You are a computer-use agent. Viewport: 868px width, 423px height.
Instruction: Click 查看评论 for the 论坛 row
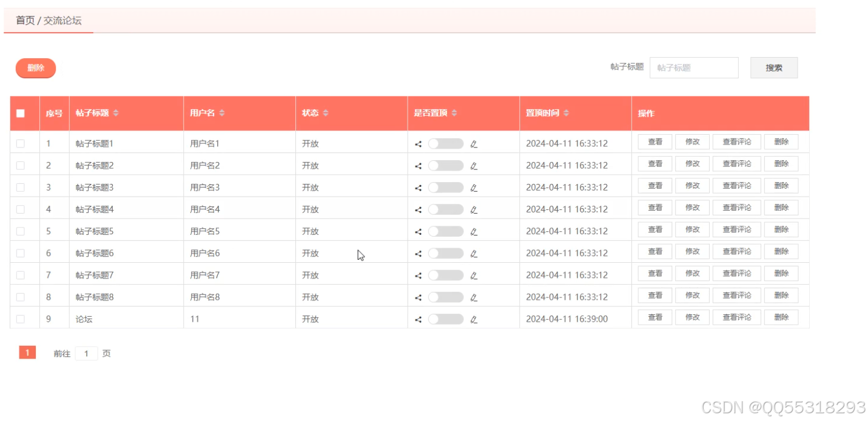[x=736, y=317]
